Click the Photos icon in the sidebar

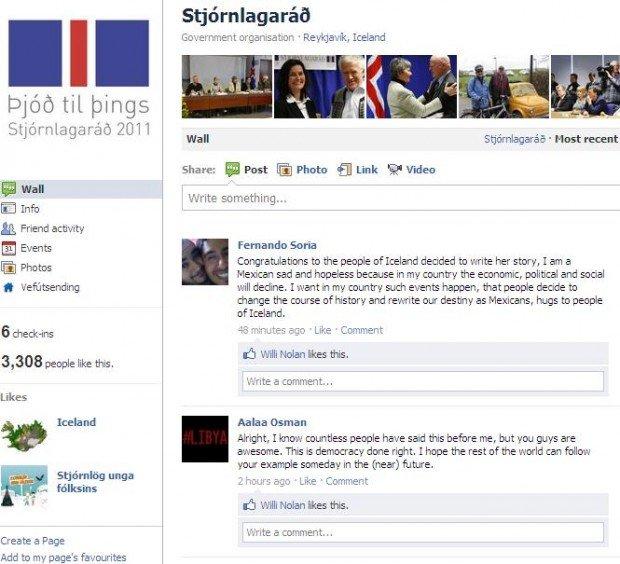point(8,267)
